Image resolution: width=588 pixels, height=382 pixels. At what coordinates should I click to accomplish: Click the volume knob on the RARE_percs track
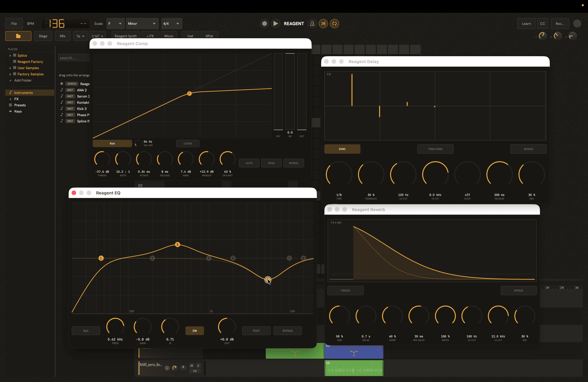[x=175, y=368]
